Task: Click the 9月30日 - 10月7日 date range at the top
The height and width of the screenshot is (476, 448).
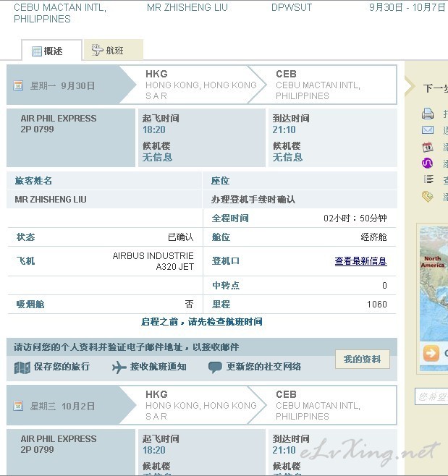Action: 407,7
